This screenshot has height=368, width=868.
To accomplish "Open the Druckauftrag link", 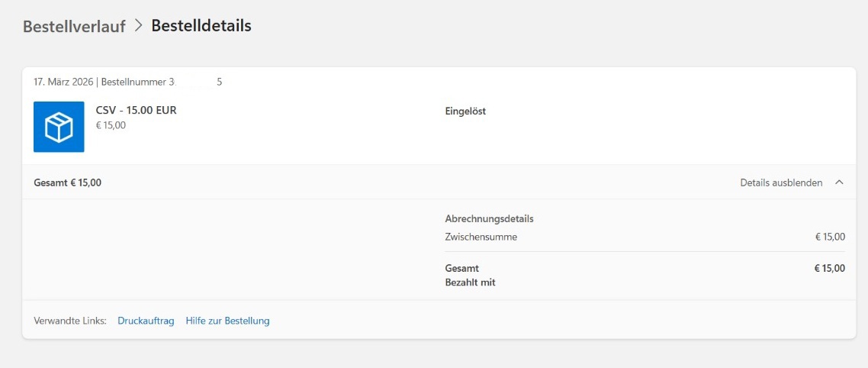I will point(146,321).
